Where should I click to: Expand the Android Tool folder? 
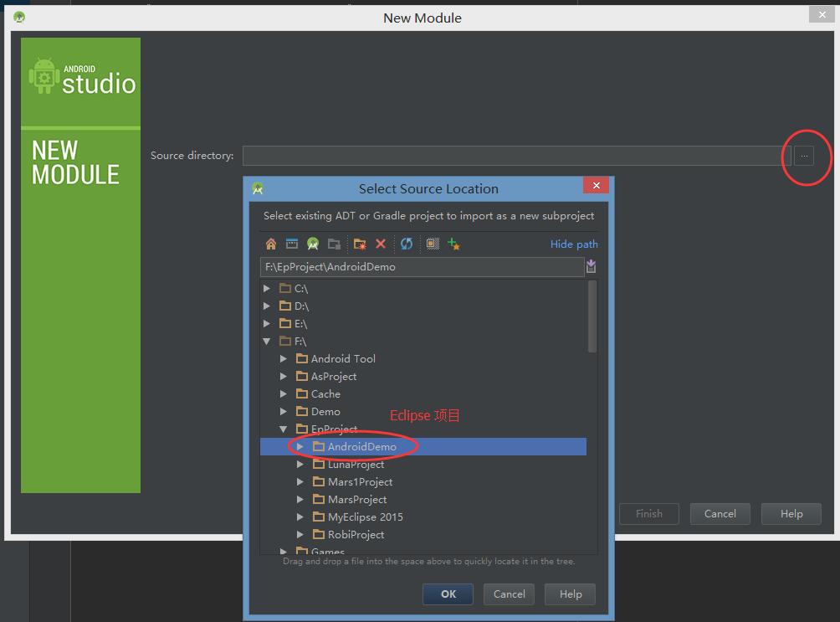tap(284, 359)
